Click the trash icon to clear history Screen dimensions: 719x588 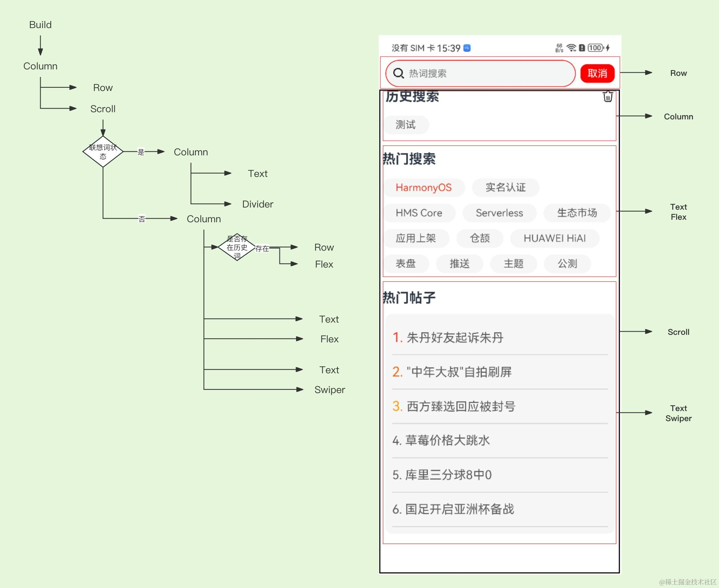pyautogui.click(x=607, y=97)
